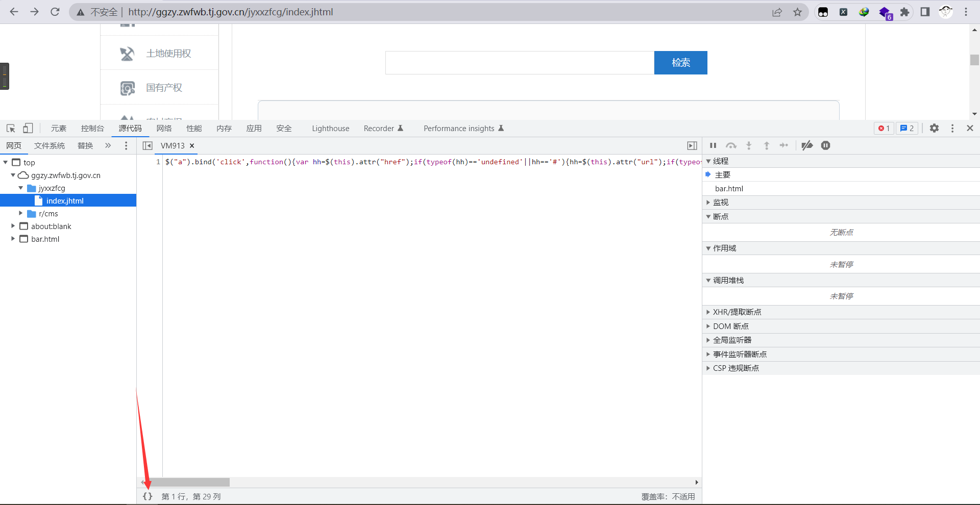Click step out of current function
The image size is (980, 505).
tap(766, 146)
